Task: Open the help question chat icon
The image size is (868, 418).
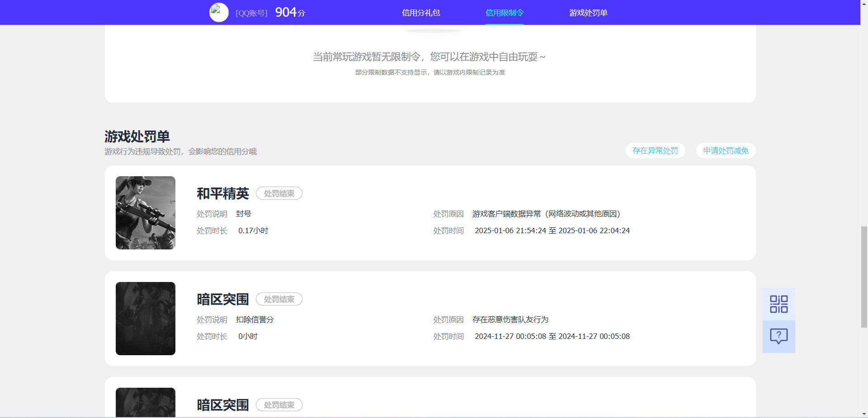Action: click(778, 336)
